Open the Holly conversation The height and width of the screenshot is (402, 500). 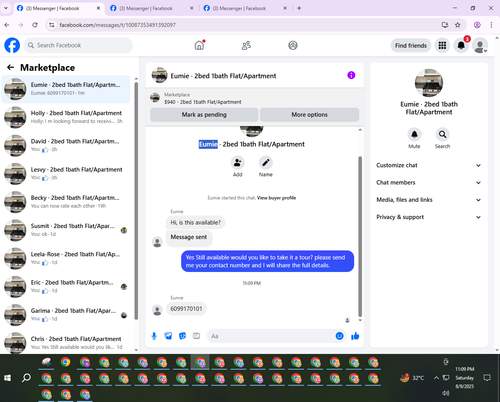(66, 117)
